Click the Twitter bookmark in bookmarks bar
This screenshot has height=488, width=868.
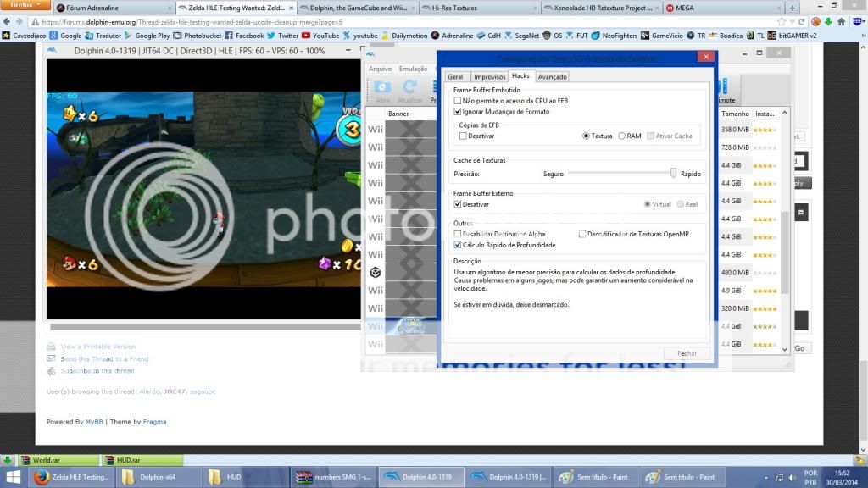[x=282, y=36]
